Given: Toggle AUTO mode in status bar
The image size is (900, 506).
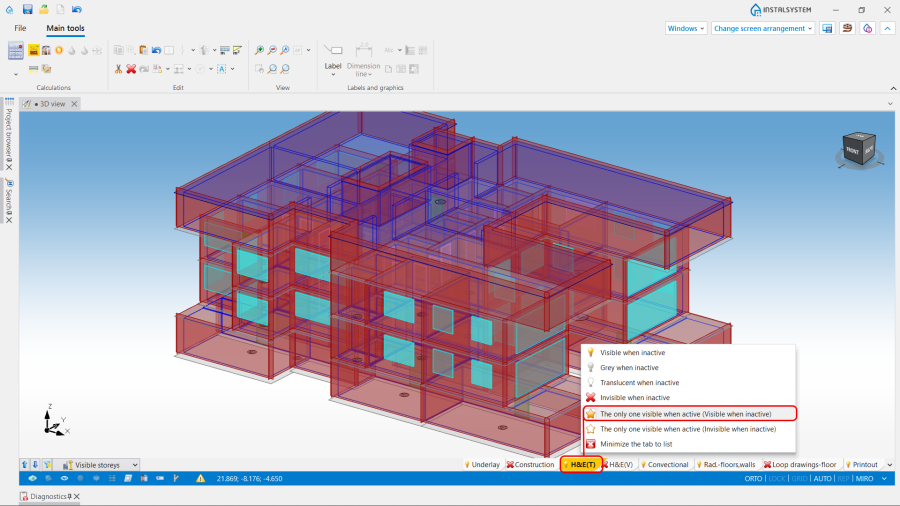Looking at the screenshot, I should click(x=822, y=479).
